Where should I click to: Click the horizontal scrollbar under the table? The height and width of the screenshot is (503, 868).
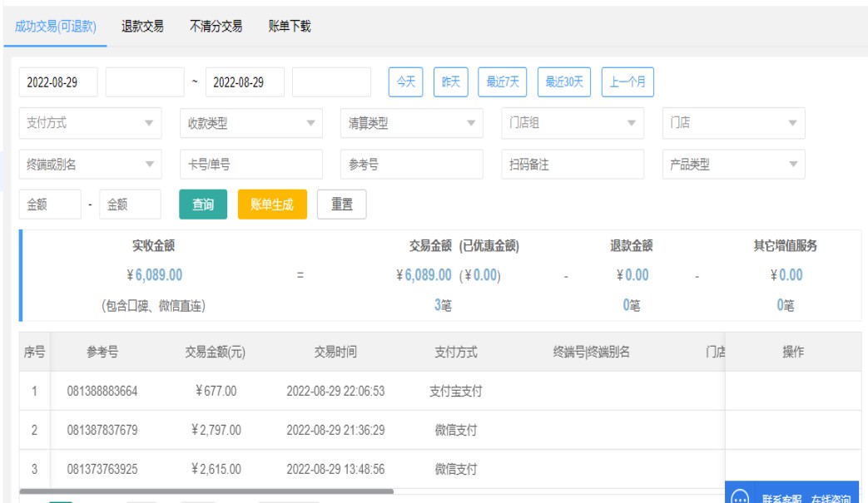coord(206,492)
